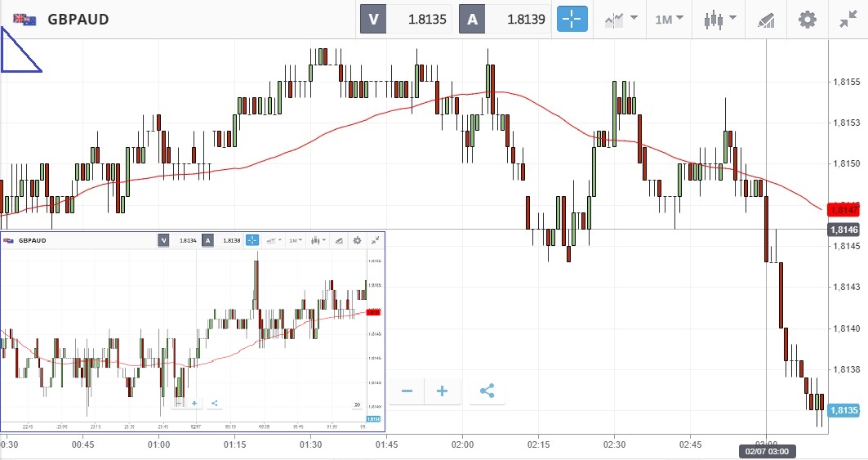Image resolution: width=868 pixels, height=460 pixels.
Task: Zoom out the main chart with the minus button
Action: 407,391
